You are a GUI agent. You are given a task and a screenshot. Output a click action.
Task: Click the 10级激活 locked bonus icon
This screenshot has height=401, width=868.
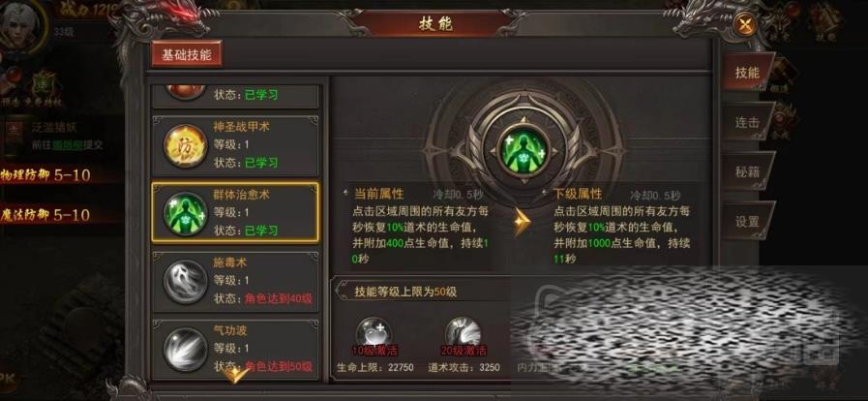pos(374,335)
